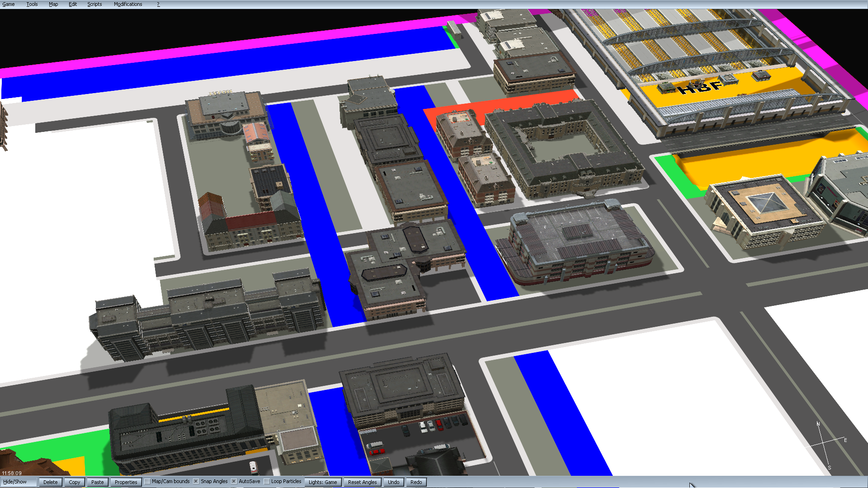Enable the Loop Particles checkbox
The height and width of the screenshot is (488, 868).
tap(267, 482)
